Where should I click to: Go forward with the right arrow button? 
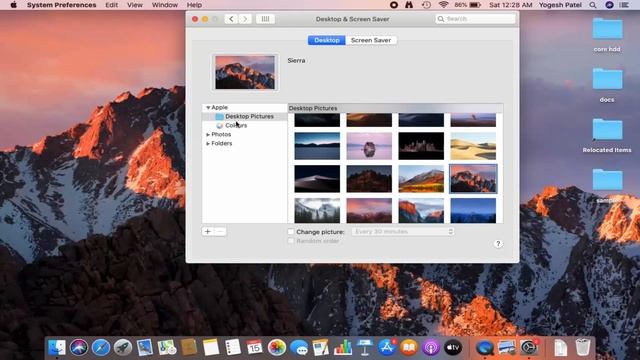[245, 19]
